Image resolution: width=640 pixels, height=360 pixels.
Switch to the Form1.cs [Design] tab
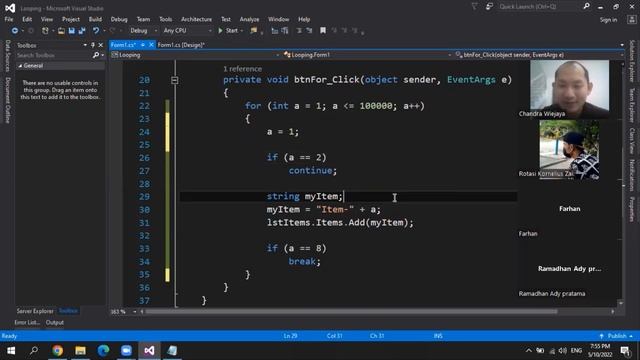[181, 45]
